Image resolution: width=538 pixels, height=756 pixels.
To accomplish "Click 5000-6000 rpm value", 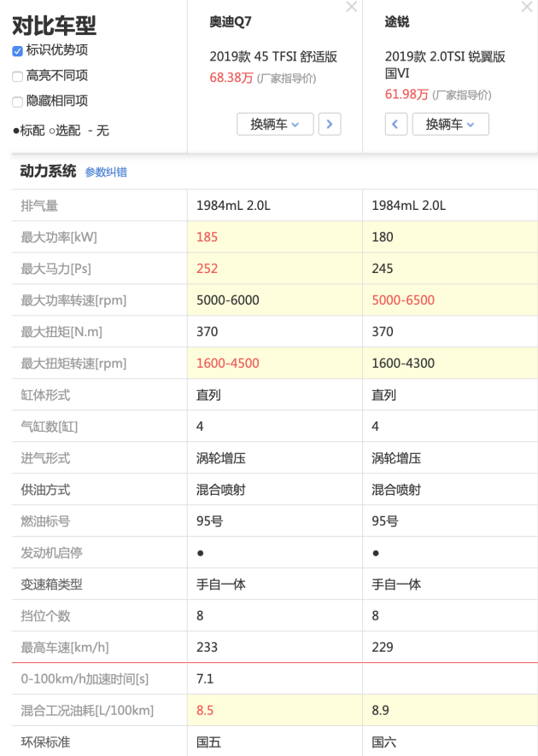I will tap(228, 299).
